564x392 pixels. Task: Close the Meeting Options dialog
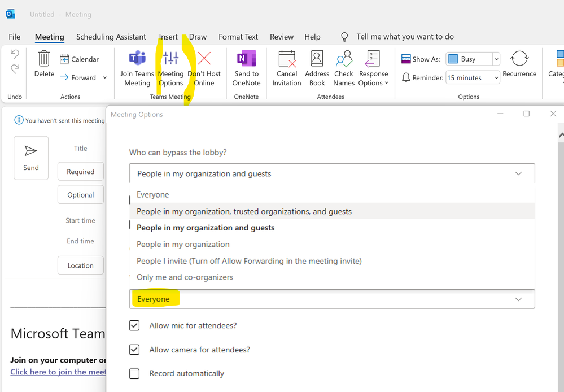(553, 114)
